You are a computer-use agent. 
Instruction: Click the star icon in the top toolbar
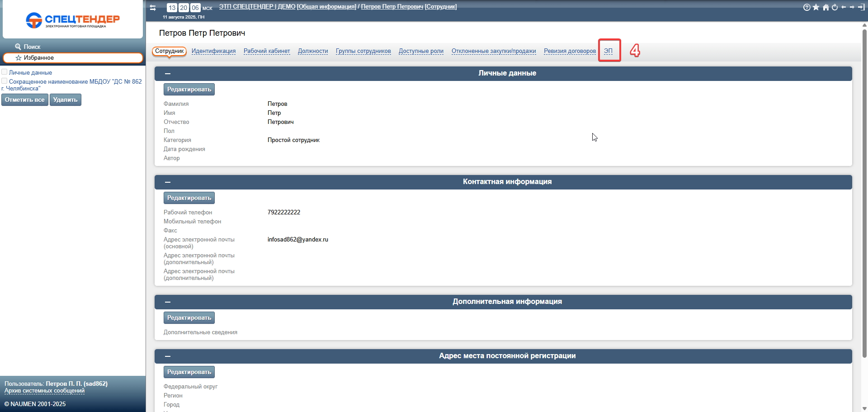click(x=816, y=7)
